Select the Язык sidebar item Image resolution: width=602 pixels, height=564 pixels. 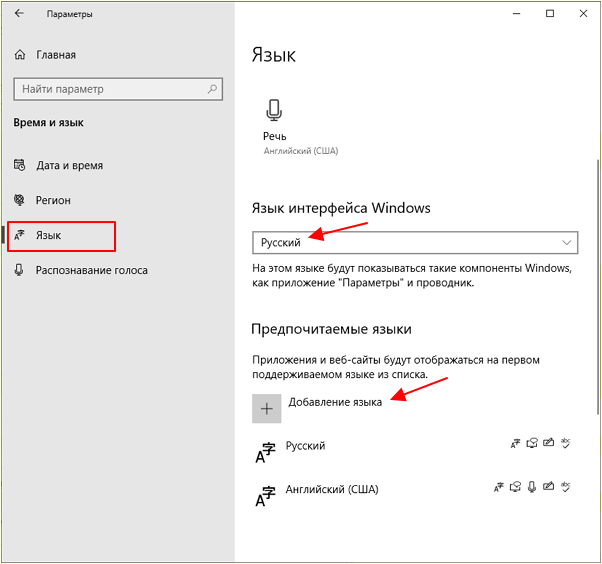click(61, 236)
